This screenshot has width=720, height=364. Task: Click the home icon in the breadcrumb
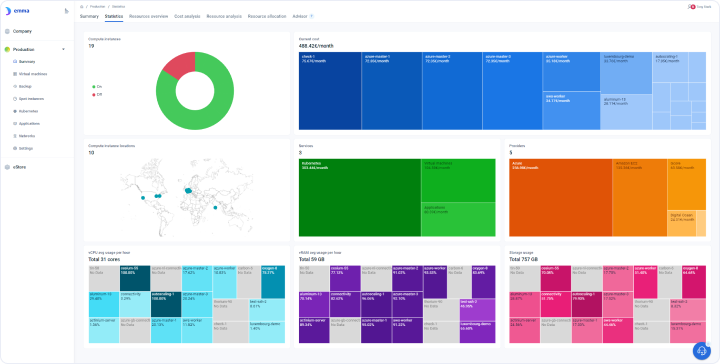pos(82,6)
